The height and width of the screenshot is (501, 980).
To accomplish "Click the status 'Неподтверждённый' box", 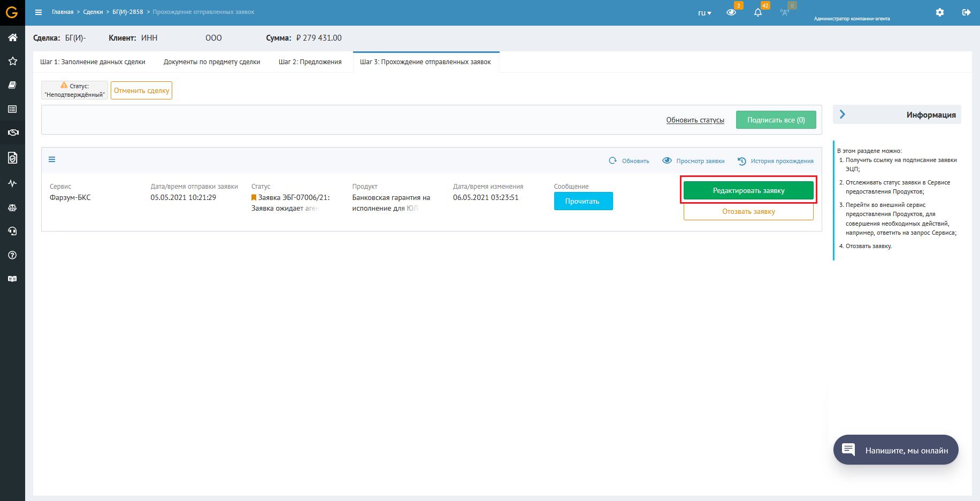I will pyautogui.click(x=75, y=90).
